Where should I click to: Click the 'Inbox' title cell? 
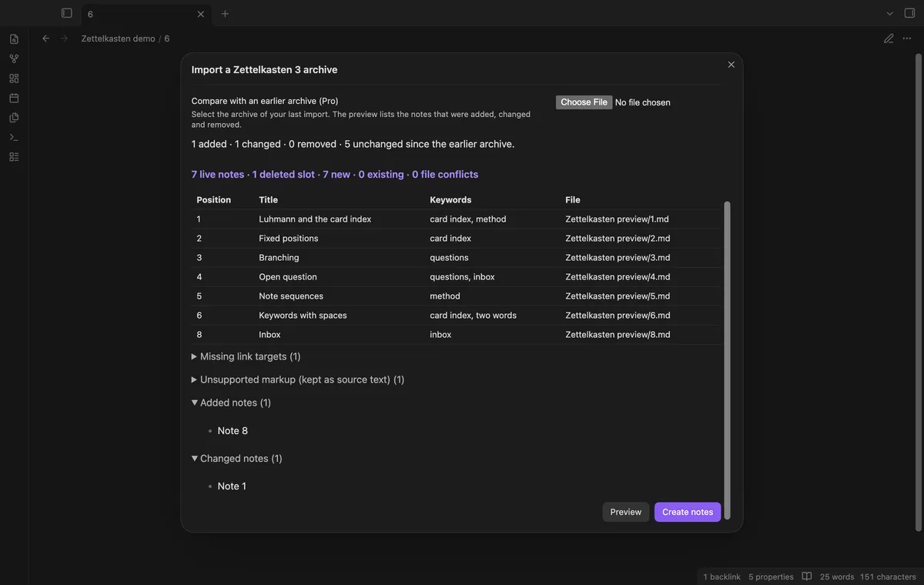269,335
